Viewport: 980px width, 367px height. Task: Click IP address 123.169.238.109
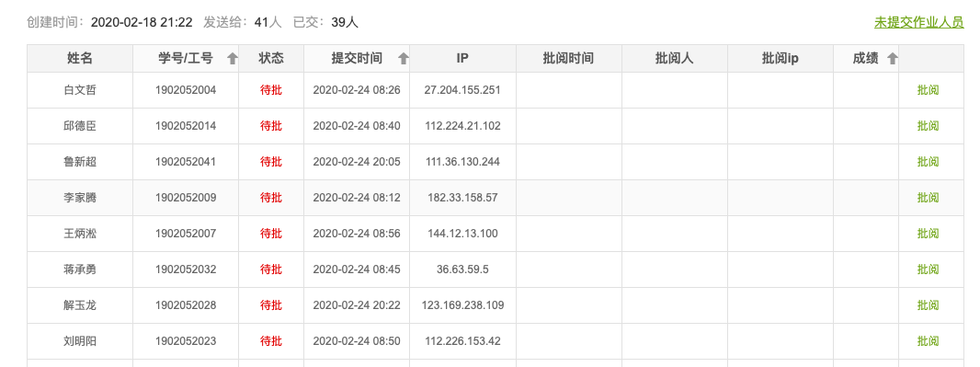pyautogui.click(x=462, y=305)
